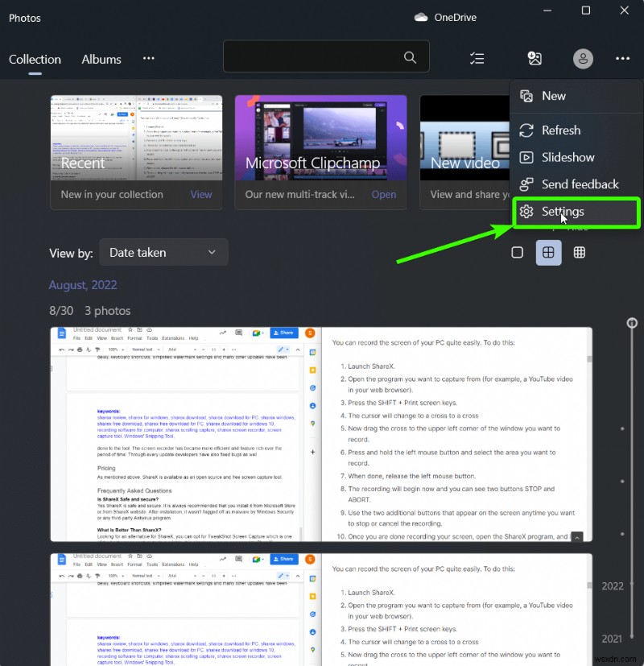Click the See more ellipsis icon
The width and height of the screenshot is (644, 666).
pos(622,58)
